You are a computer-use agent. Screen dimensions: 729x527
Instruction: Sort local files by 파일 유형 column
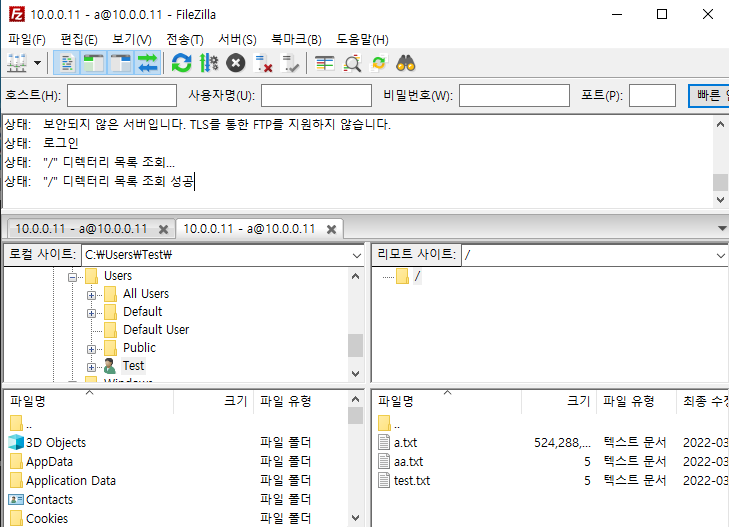300,401
